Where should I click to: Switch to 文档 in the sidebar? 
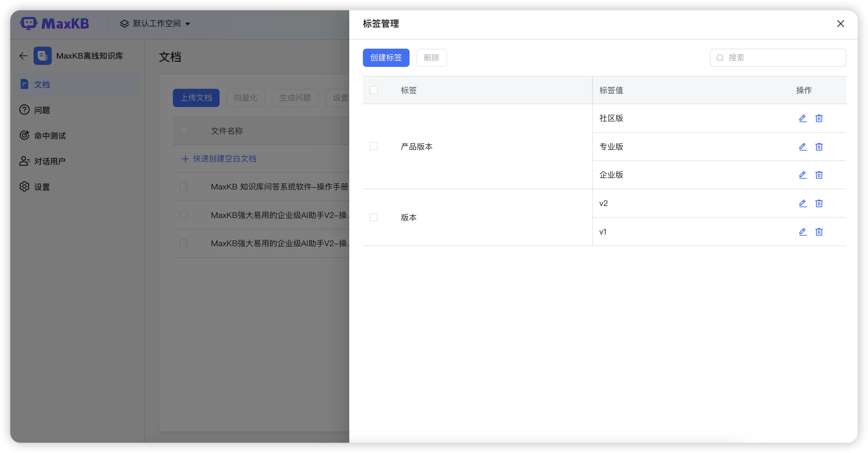point(42,84)
